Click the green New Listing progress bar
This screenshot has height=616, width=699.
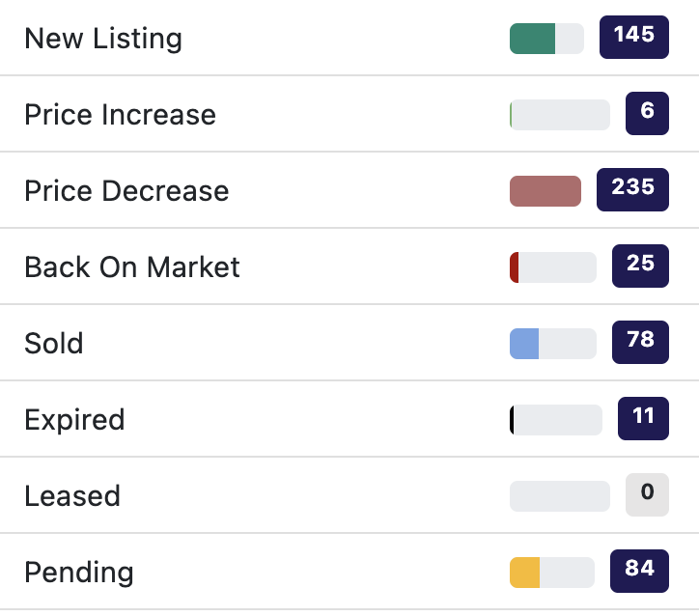point(545,39)
